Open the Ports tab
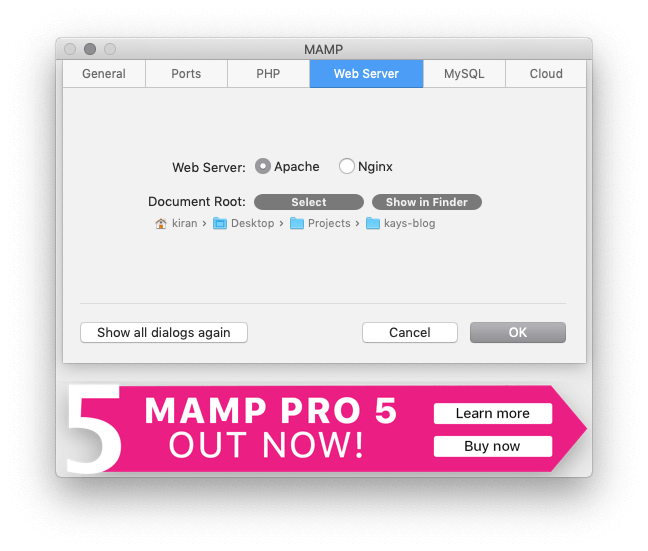This screenshot has height=551, width=648. (186, 74)
